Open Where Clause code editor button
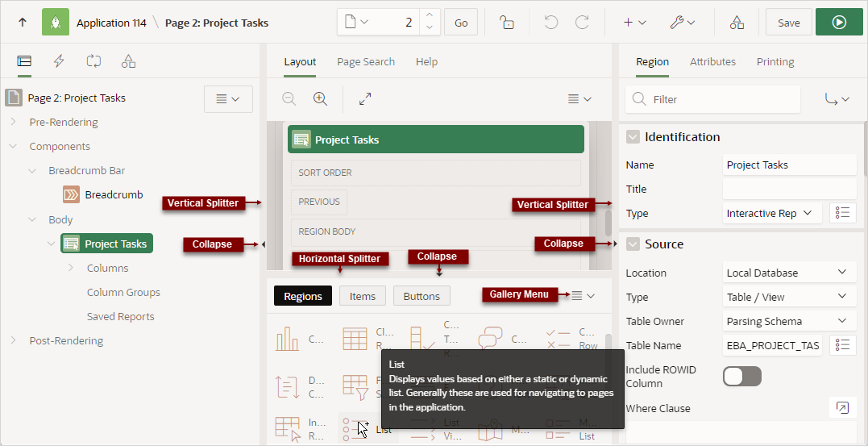Viewport: 868px width, 446px height. pos(842,408)
